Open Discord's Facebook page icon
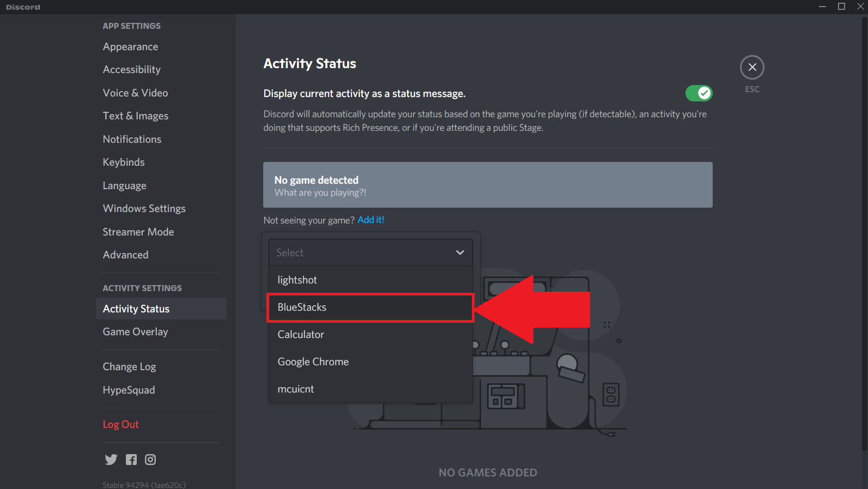This screenshot has width=868, height=489. 131,460
